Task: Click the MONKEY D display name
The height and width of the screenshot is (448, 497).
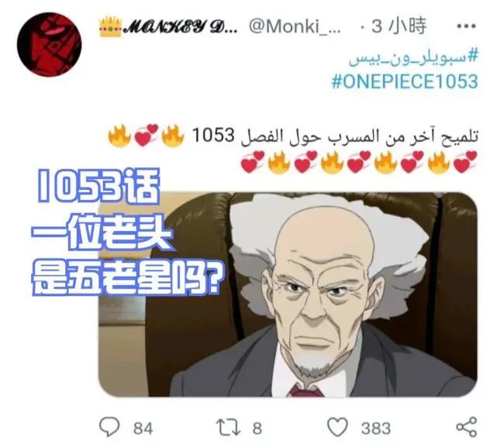Action: [180, 27]
